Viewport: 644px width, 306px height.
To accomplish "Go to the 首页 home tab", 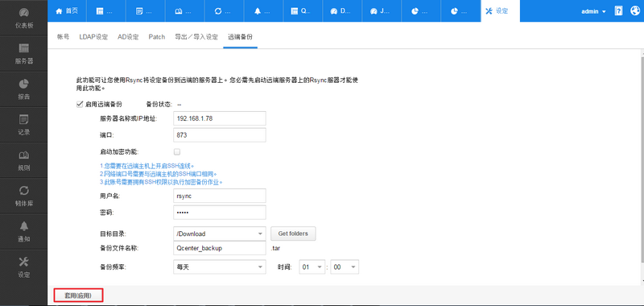I will pos(67,11).
